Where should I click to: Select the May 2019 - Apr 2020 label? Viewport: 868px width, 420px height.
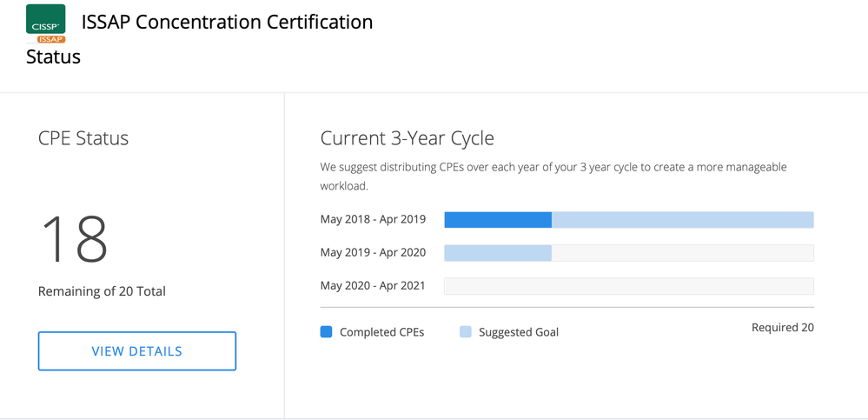(373, 252)
